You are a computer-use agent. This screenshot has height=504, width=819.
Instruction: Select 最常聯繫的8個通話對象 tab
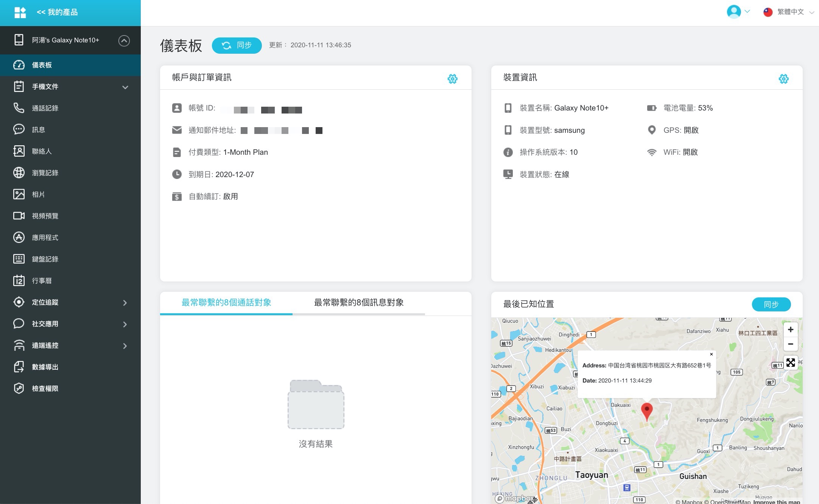[x=226, y=303]
